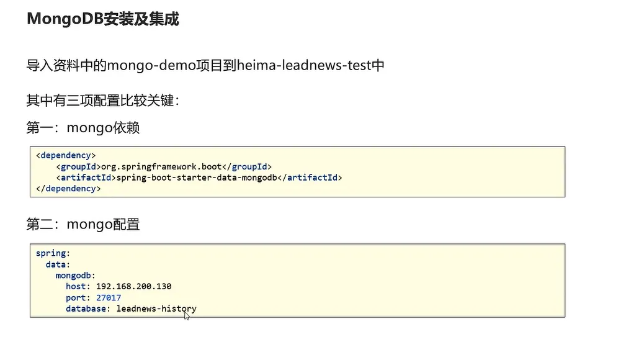The height and width of the screenshot is (347, 644).
Task: Select the 第一：mongo依赖 heading
Action: tap(83, 128)
